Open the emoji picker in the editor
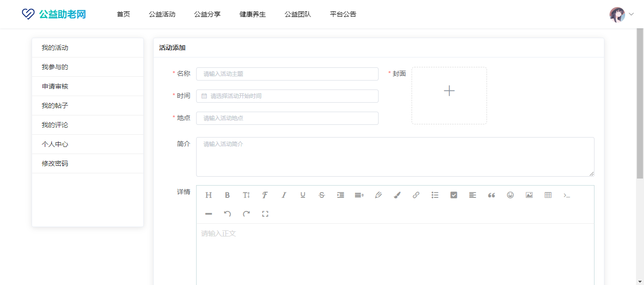 click(x=510, y=195)
